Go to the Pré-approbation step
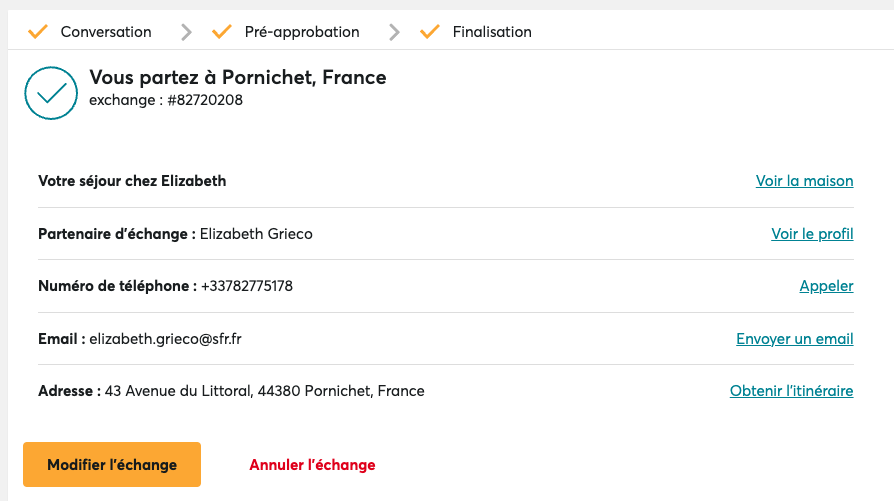Screen dimensions: 894x501 click(302, 32)
